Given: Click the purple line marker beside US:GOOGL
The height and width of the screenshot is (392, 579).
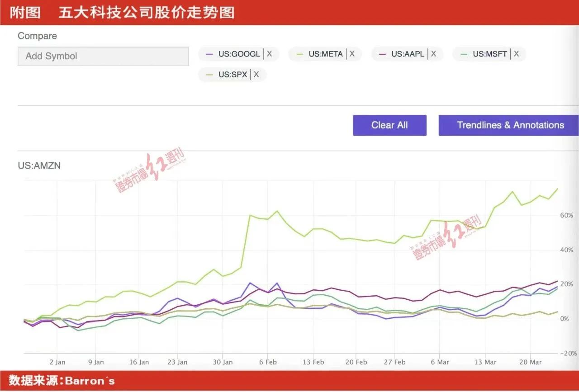Looking at the screenshot, I should point(209,54).
